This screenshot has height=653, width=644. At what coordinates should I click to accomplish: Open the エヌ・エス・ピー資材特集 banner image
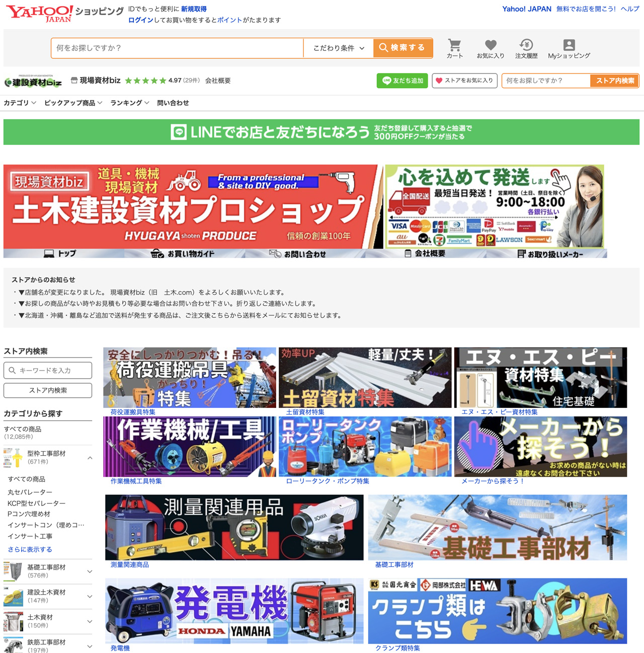pos(540,378)
